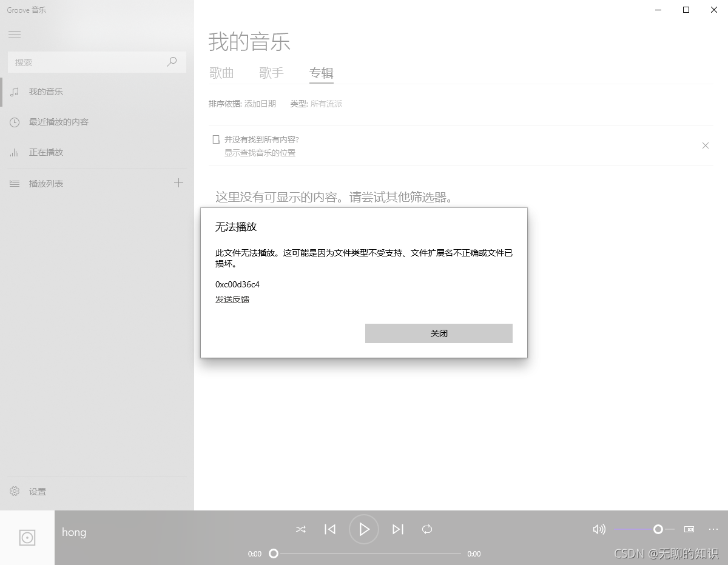Open the mini player icon at bottom left
Screen dimensions: 728x565
pyautogui.click(x=27, y=537)
